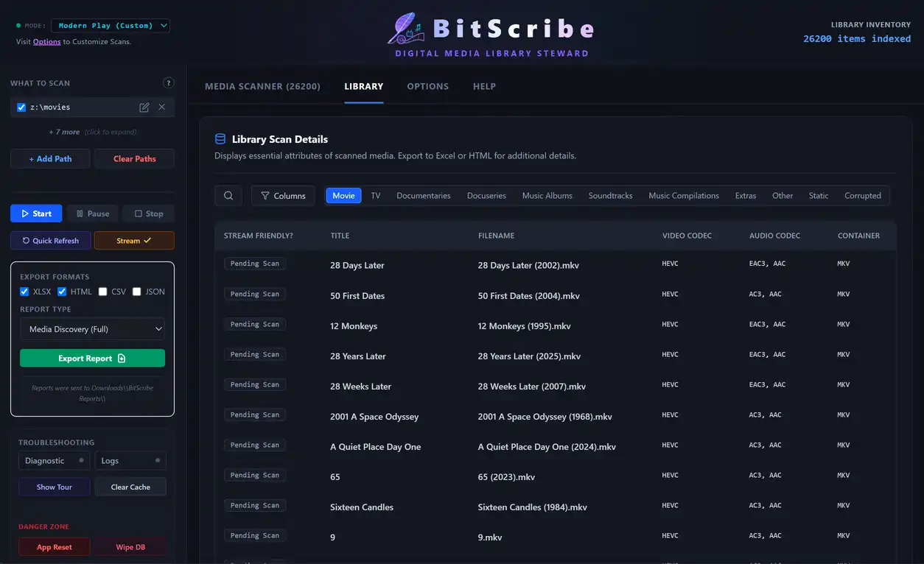
Task: Toggle the Stream mode button
Action: click(x=134, y=241)
